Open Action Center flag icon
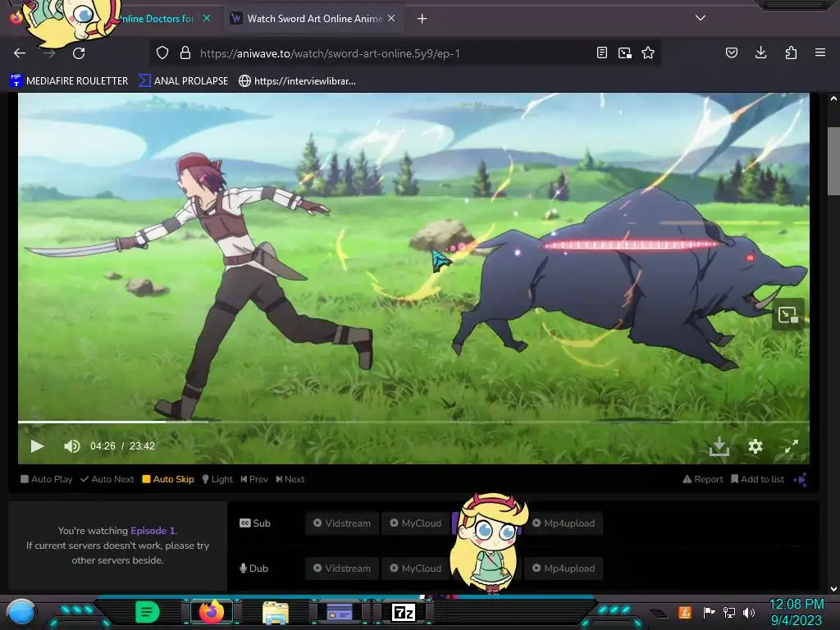 pyautogui.click(x=709, y=612)
